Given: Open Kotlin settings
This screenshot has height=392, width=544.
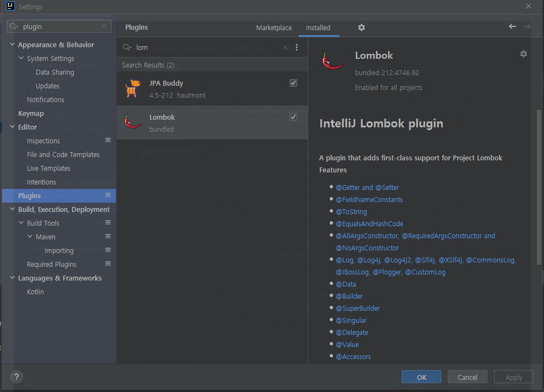Looking at the screenshot, I should coord(35,292).
